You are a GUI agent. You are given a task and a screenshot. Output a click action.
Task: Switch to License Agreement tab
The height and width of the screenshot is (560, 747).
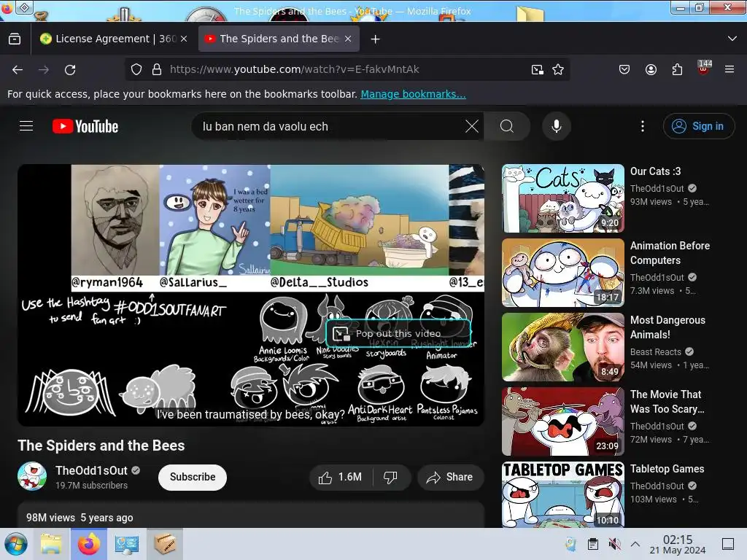click(113, 39)
